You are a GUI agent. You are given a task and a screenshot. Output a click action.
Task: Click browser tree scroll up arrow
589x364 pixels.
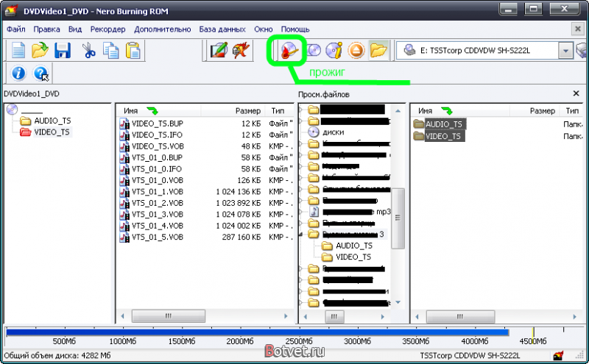pyautogui.click(x=398, y=111)
